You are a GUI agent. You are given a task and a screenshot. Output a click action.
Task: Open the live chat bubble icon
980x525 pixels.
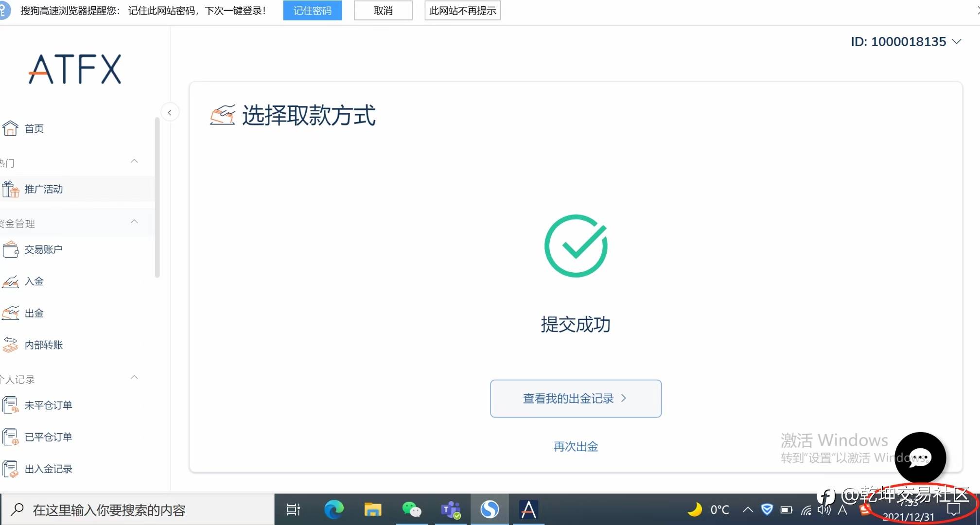[920, 457]
